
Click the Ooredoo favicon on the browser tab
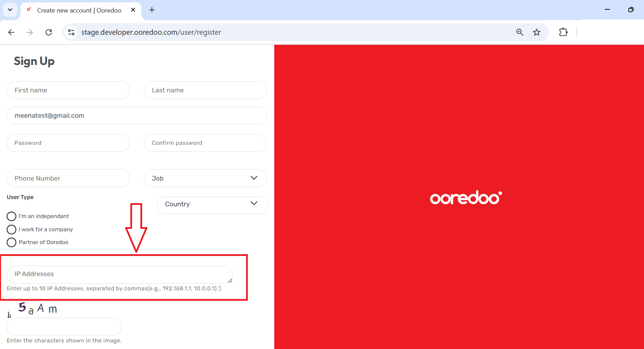pos(29,10)
